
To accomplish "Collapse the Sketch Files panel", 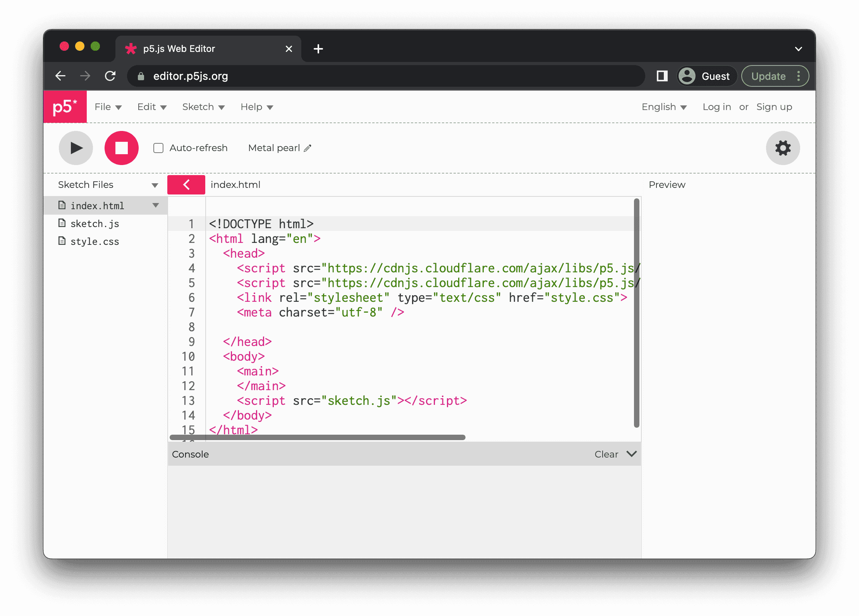I will (x=155, y=185).
